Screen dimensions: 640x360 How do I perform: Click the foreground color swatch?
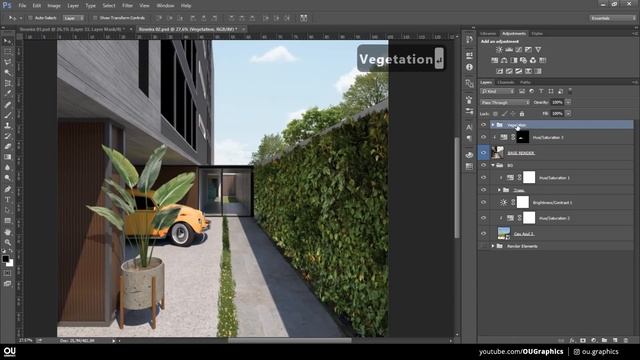[5, 259]
